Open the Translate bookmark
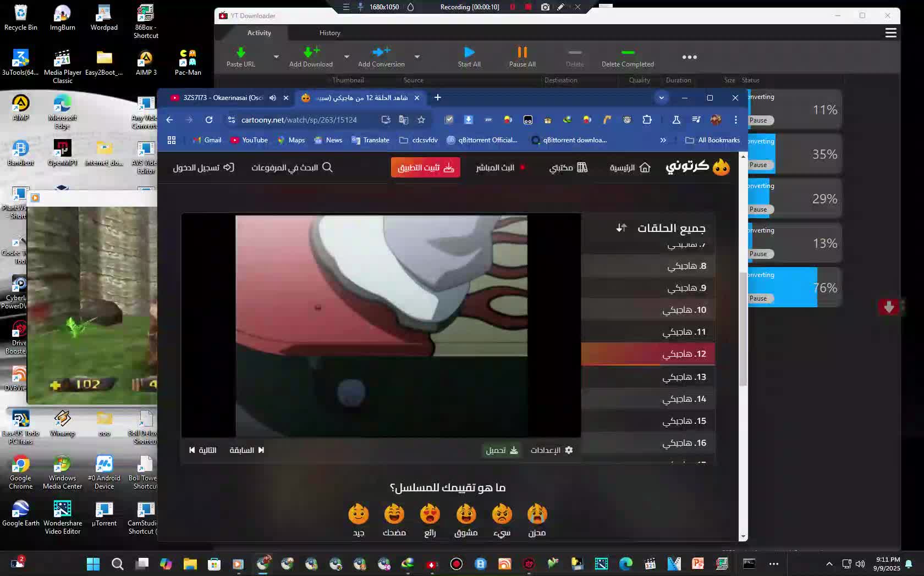This screenshot has width=924, height=576. pyautogui.click(x=371, y=140)
